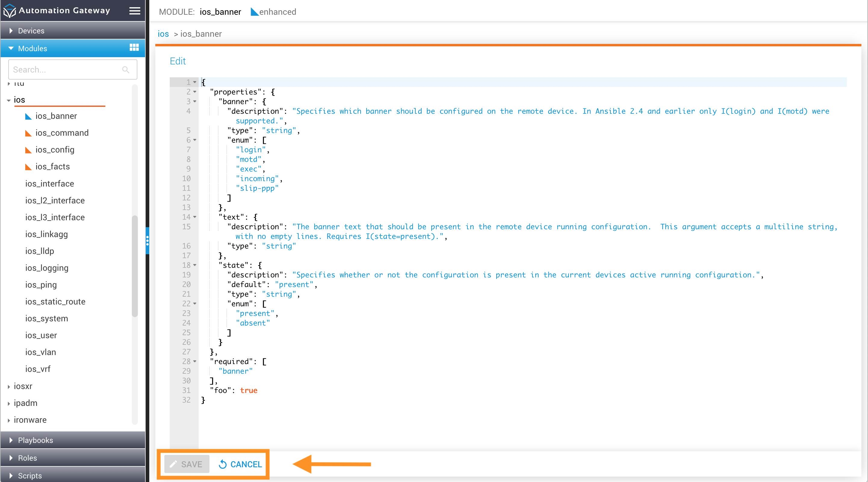Fold the enum array at line 6

pyautogui.click(x=195, y=140)
